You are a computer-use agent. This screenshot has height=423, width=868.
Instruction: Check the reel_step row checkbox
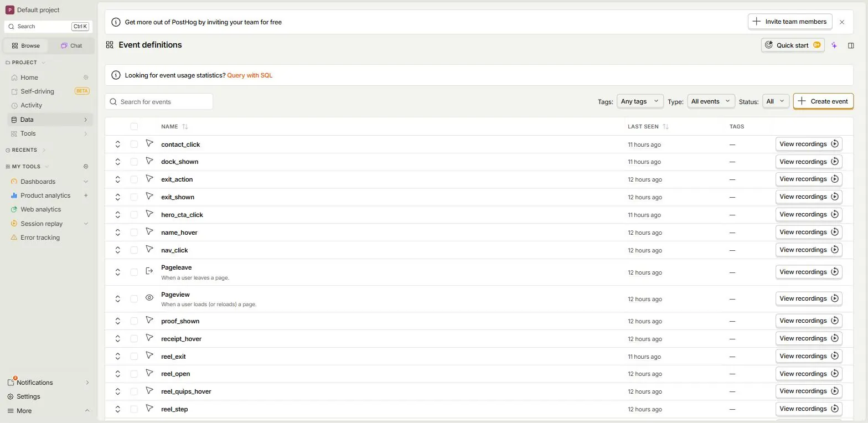pos(134,409)
